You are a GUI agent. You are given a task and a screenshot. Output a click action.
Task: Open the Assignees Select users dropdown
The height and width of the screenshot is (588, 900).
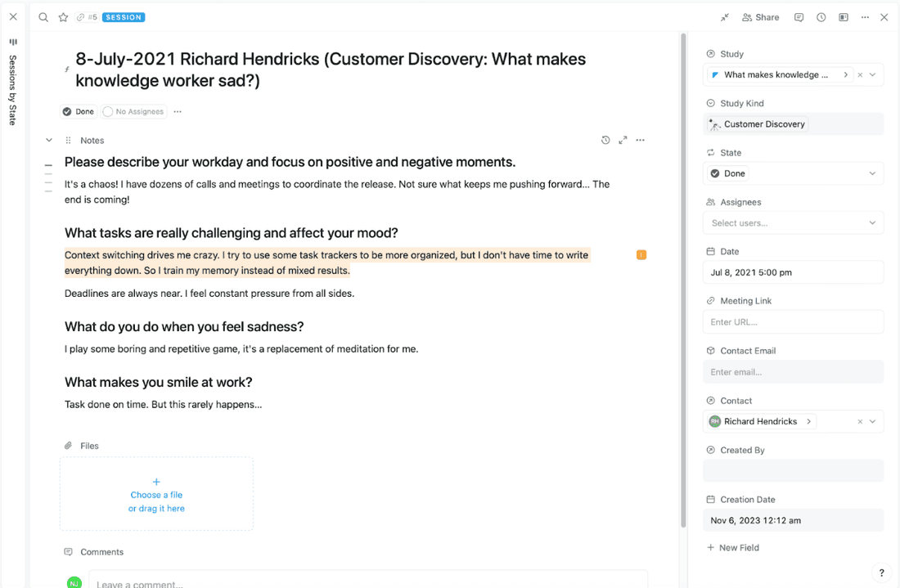[793, 223]
